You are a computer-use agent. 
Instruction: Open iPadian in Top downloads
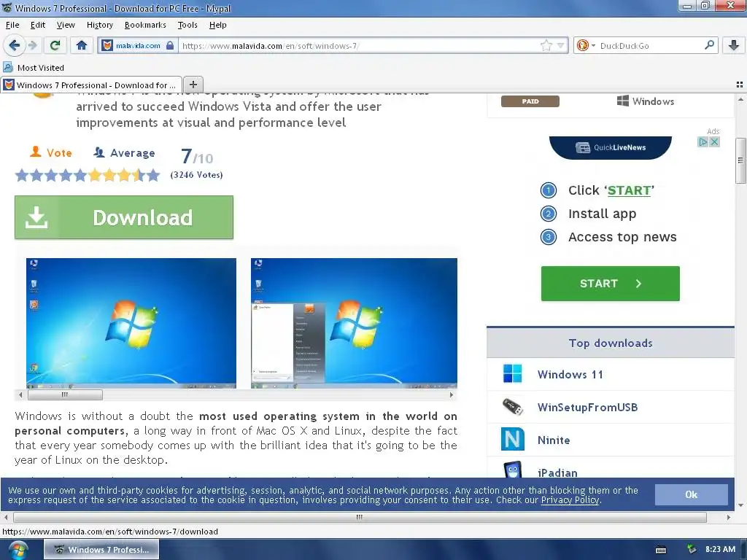pyautogui.click(x=557, y=472)
